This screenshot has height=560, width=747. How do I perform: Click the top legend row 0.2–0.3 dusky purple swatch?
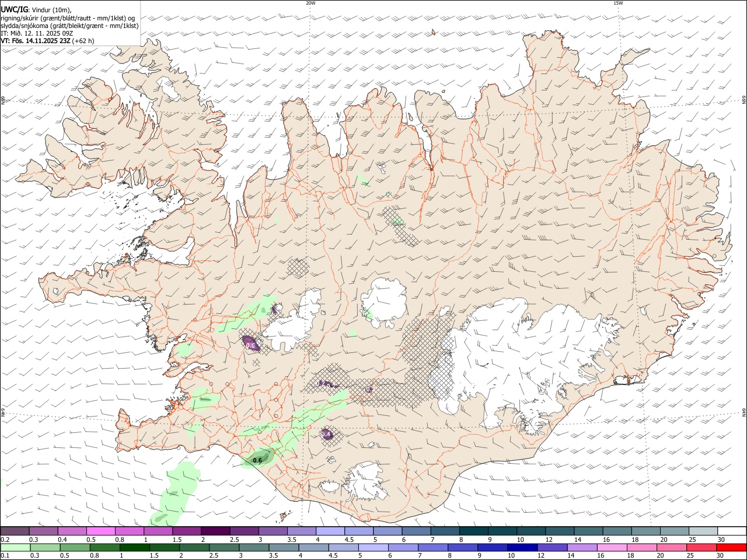[x=15, y=531]
